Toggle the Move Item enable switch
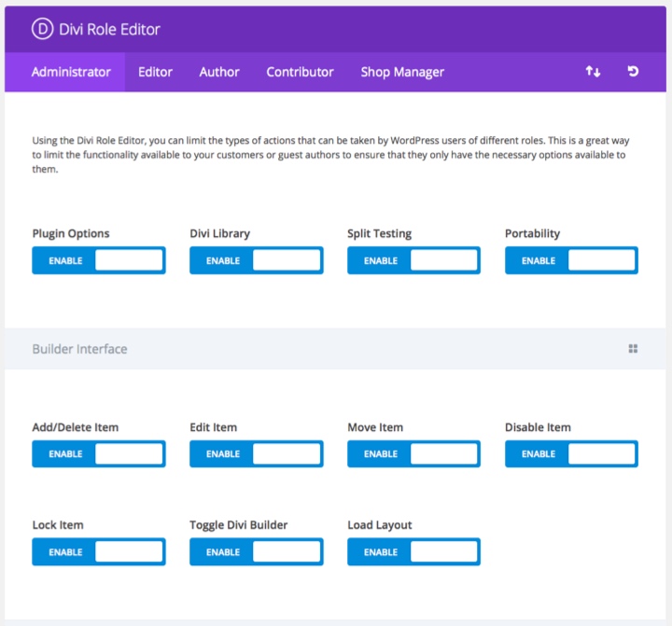The height and width of the screenshot is (626, 672). tap(413, 453)
